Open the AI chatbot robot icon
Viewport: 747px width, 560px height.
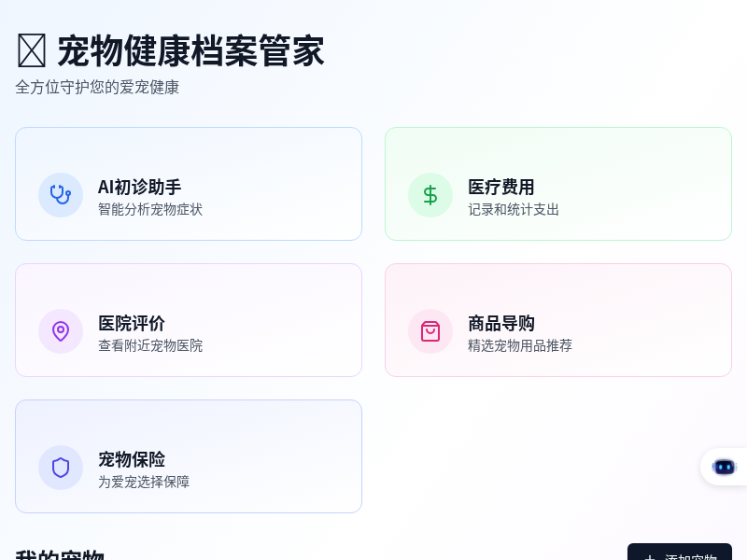coord(725,467)
